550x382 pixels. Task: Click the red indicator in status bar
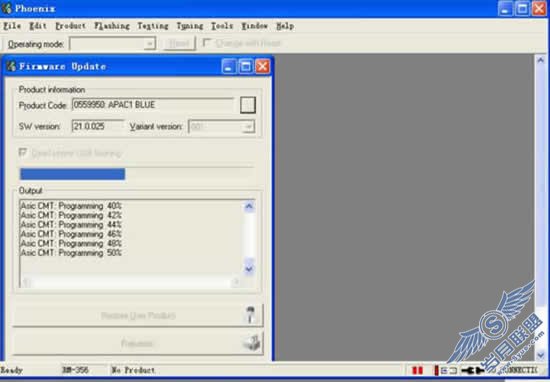(417, 370)
